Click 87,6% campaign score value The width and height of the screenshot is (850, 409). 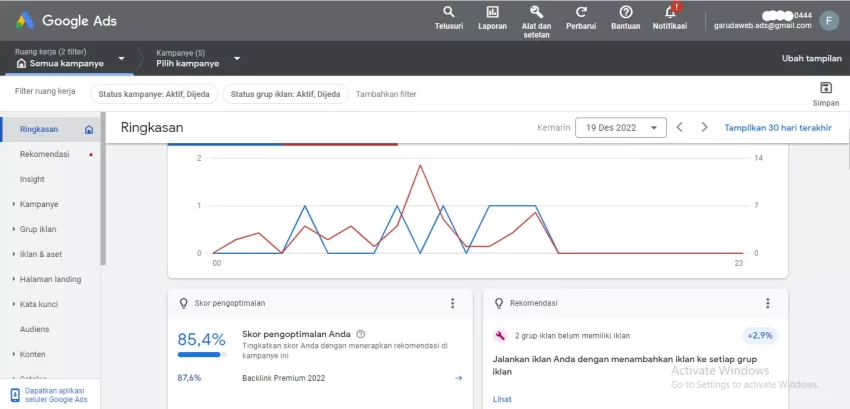pos(189,378)
